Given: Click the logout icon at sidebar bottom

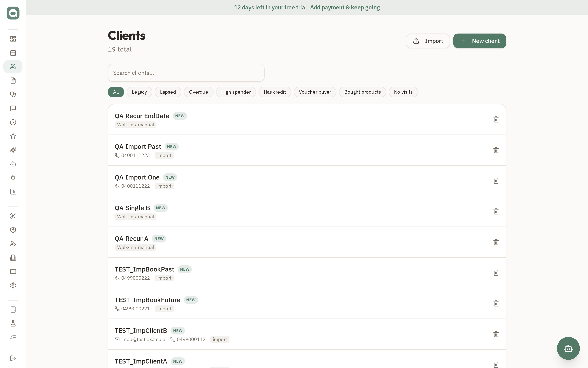Looking at the screenshot, I should coord(13,358).
